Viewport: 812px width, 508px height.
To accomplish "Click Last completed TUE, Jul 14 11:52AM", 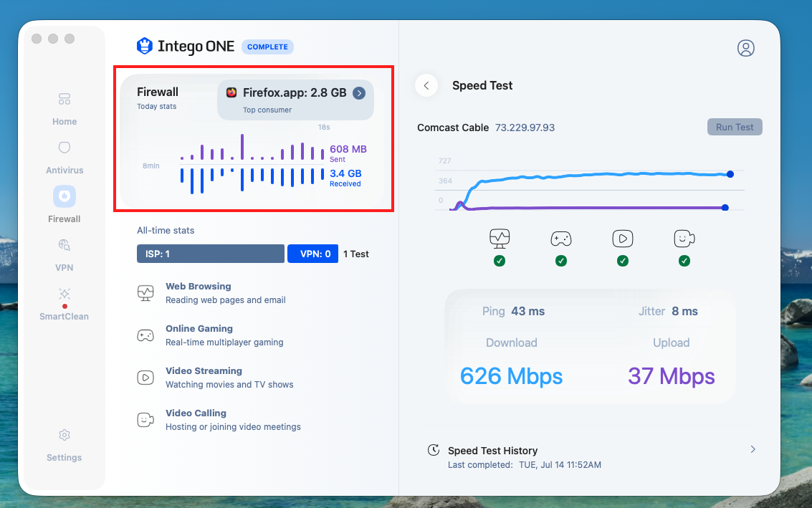I will point(524,464).
